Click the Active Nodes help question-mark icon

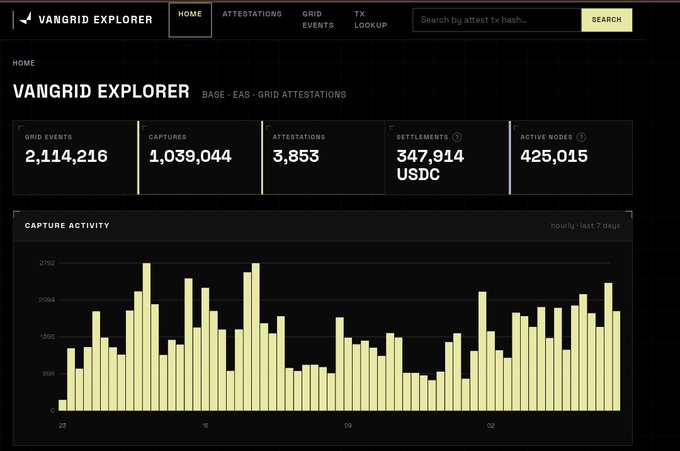click(x=581, y=137)
